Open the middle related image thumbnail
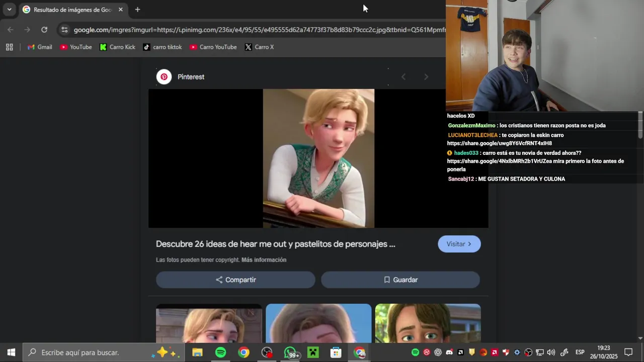Screen dimensions: 644x362 point(318,323)
